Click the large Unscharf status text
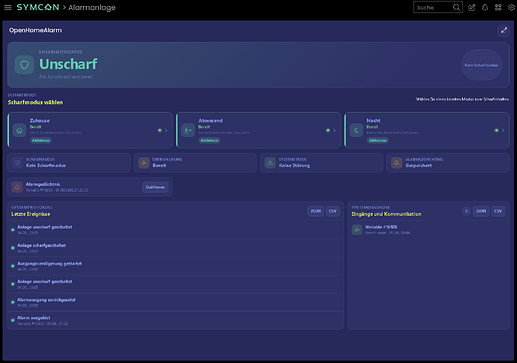Image resolution: width=517 pixels, height=363 pixels. [68, 64]
